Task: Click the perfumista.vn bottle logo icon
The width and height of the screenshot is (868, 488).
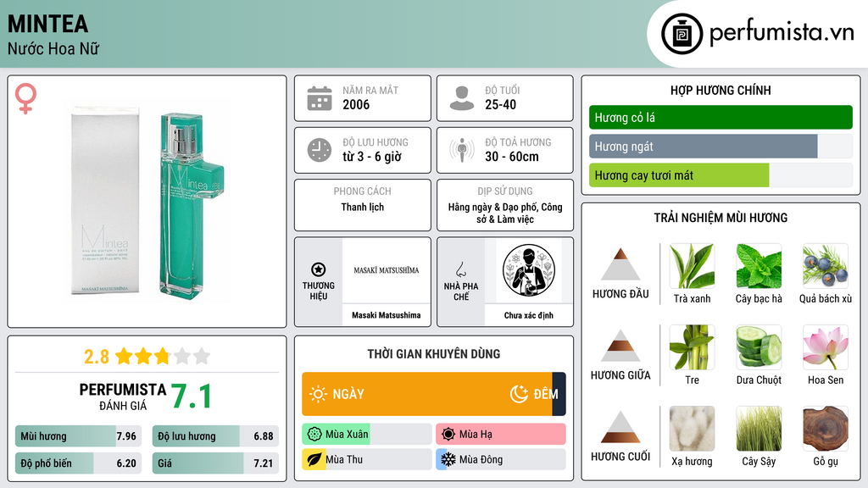Action: tap(682, 34)
